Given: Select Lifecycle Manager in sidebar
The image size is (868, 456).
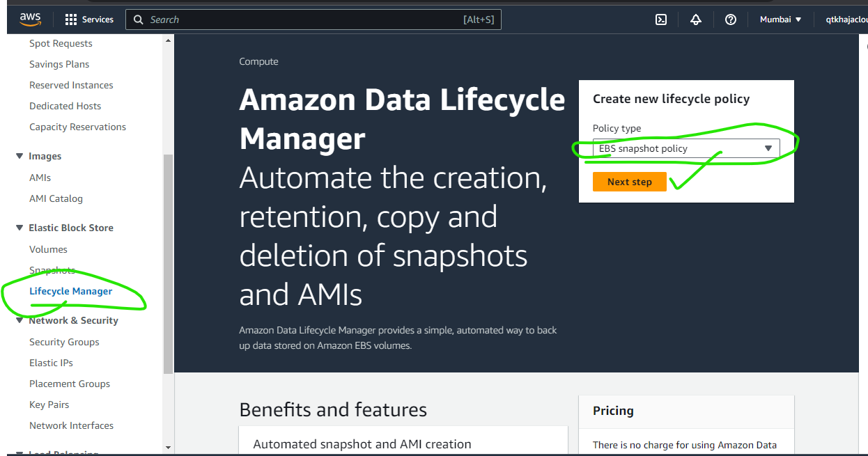Looking at the screenshot, I should click(70, 291).
